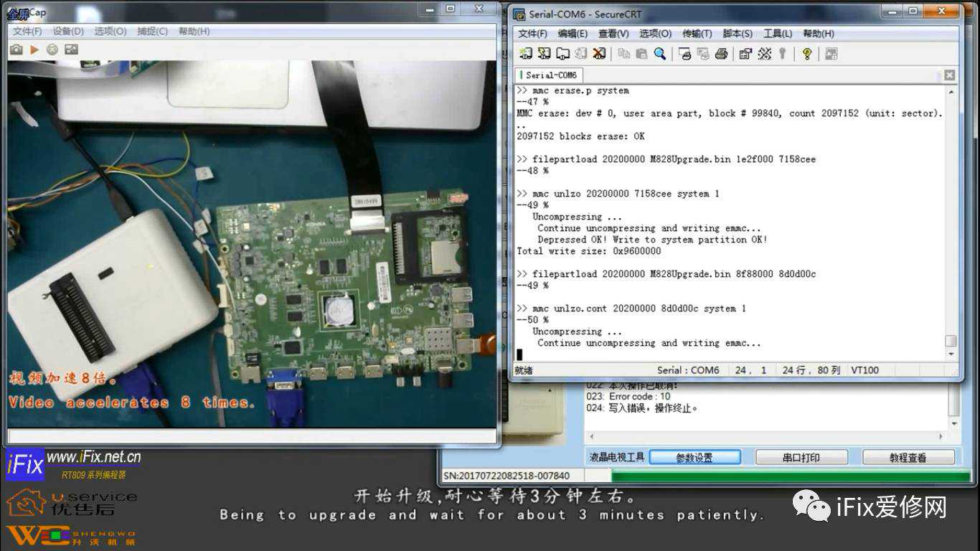
Task: Click the Quick Connect toolbar icon
Action: coord(545,54)
